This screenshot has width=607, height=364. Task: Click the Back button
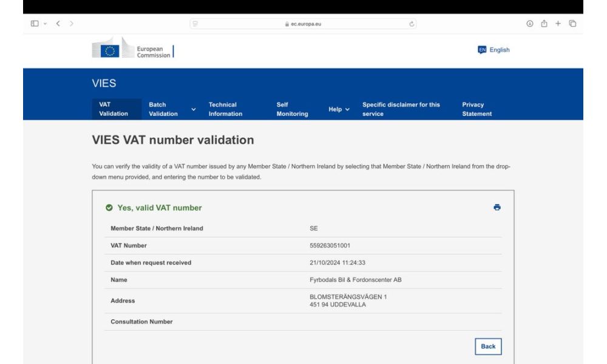click(488, 346)
